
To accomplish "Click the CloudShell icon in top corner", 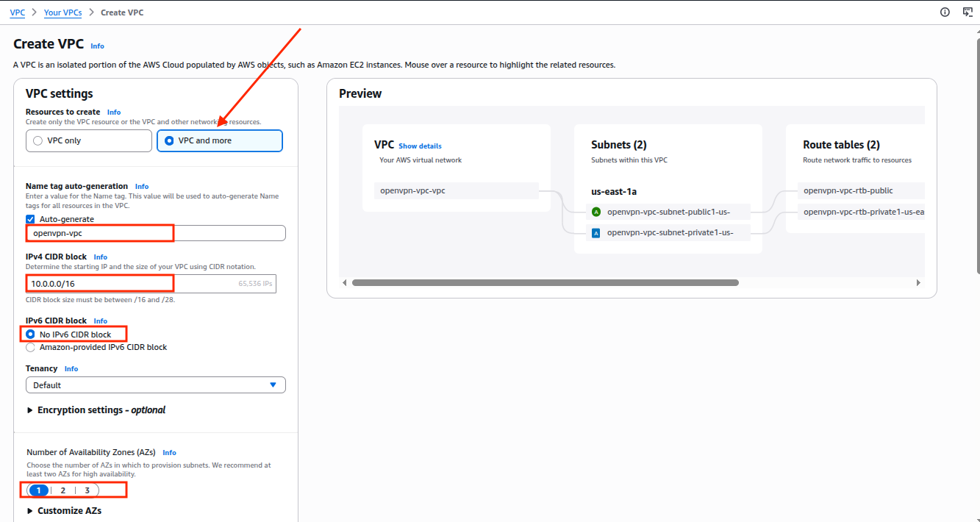I will (968, 12).
